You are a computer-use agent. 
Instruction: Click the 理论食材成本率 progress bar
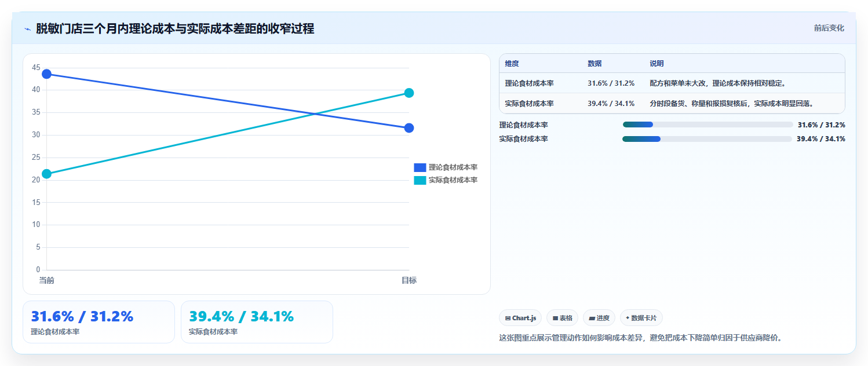click(x=707, y=125)
